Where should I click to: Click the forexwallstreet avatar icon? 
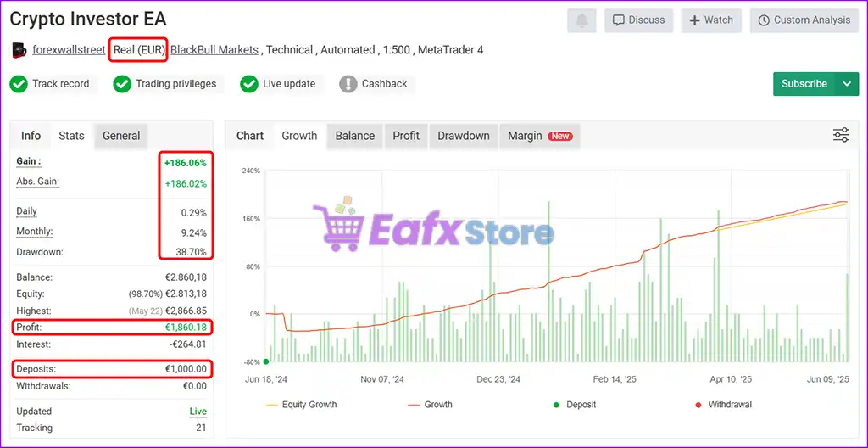[19, 50]
